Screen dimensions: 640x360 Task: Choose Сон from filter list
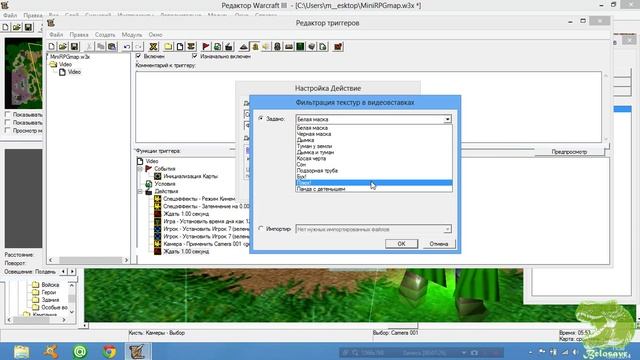[x=374, y=164]
